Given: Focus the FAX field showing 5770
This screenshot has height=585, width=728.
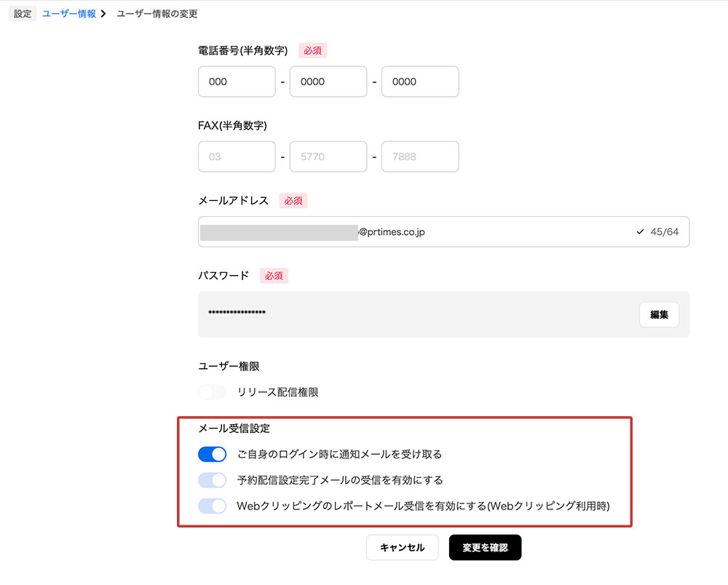Looking at the screenshot, I should (x=328, y=156).
